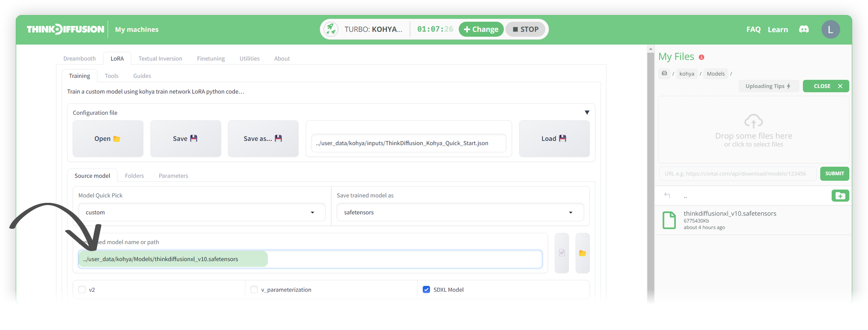
Task: Open the Tools sub-tab
Action: pyautogui.click(x=111, y=76)
